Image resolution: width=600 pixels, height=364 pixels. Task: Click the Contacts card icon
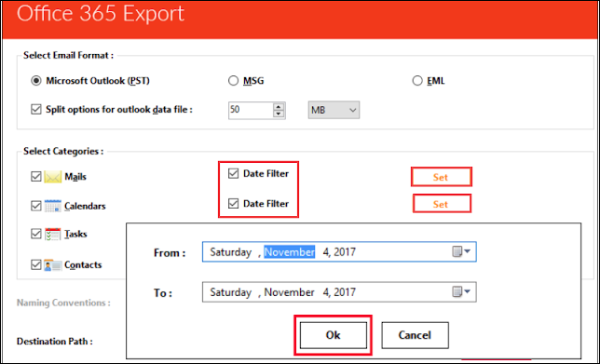53,264
